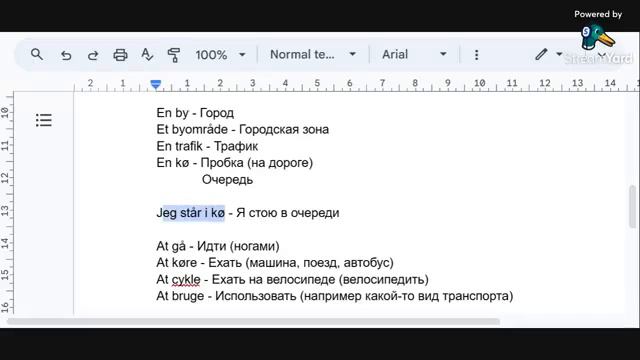
Task: Open the Arial font dropdown
Action: (414, 54)
